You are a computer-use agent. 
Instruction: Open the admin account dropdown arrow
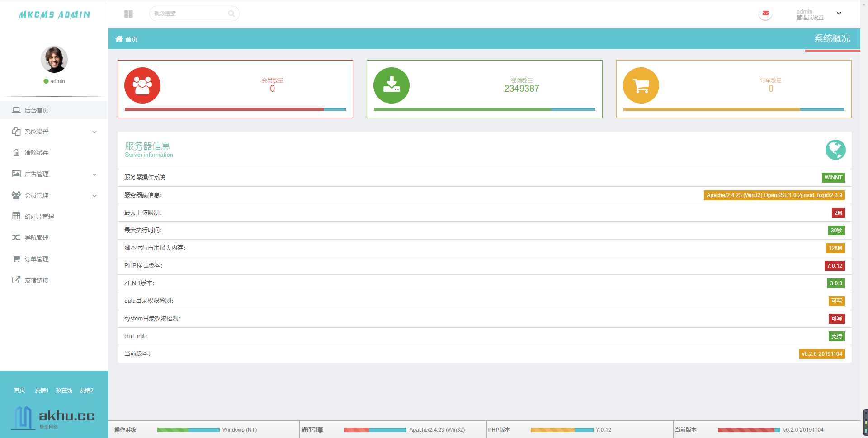pos(839,14)
